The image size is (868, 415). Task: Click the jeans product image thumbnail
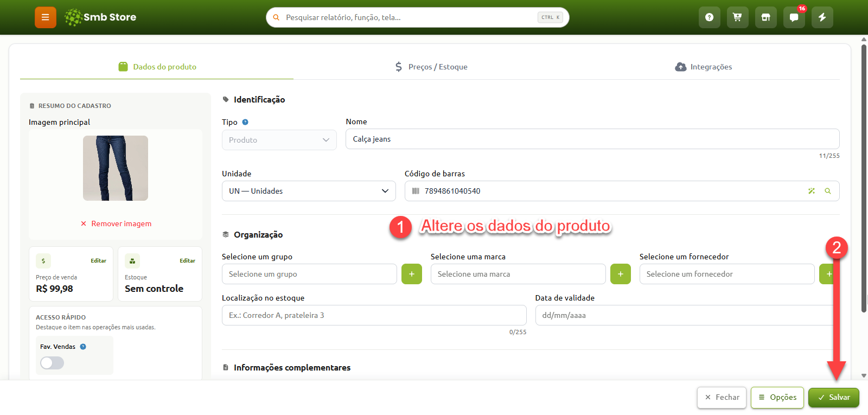(x=116, y=168)
